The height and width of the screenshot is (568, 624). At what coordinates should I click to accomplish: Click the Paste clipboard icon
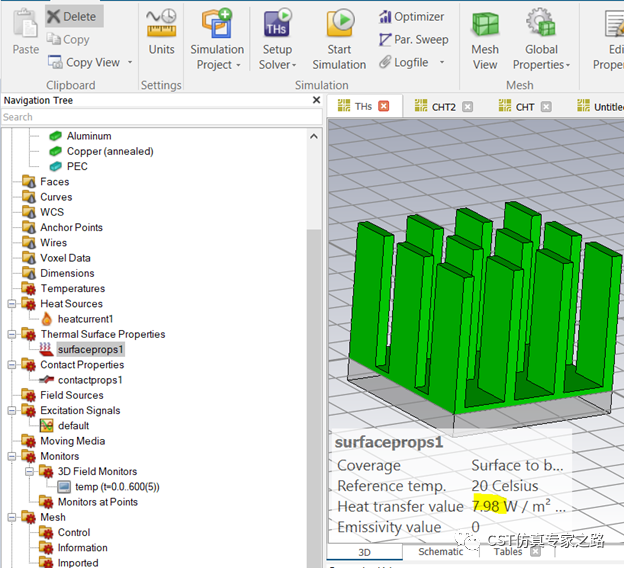pyautogui.click(x=25, y=23)
